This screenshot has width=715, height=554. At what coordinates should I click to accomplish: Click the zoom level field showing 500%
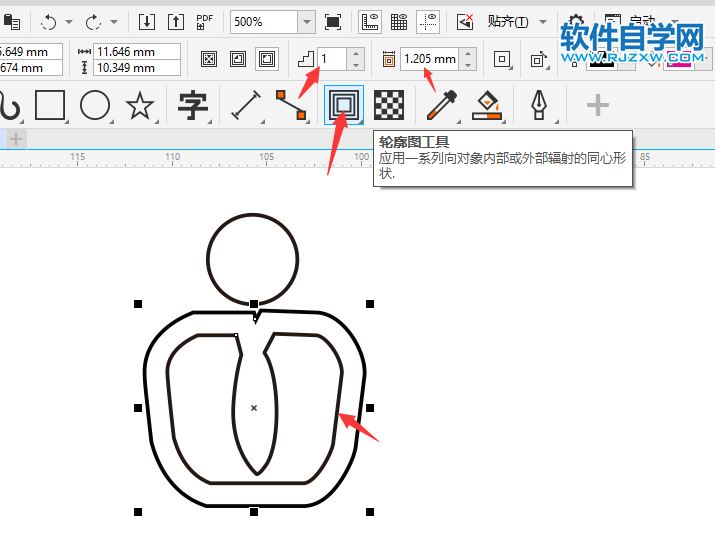pos(264,21)
